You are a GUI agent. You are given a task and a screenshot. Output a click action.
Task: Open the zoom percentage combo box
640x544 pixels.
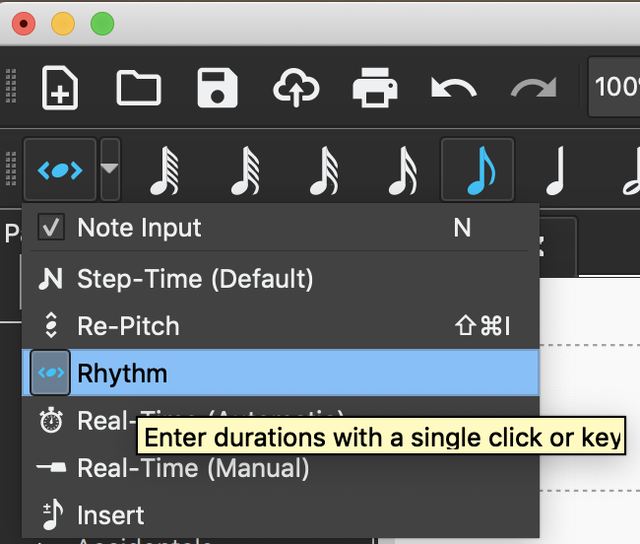615,87
